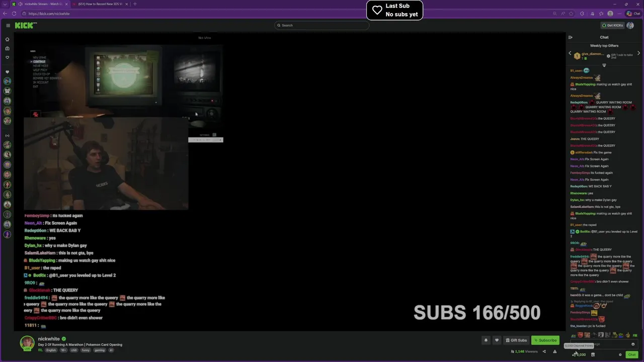Click BotRix username in chat panel

(x=585, y=232)
